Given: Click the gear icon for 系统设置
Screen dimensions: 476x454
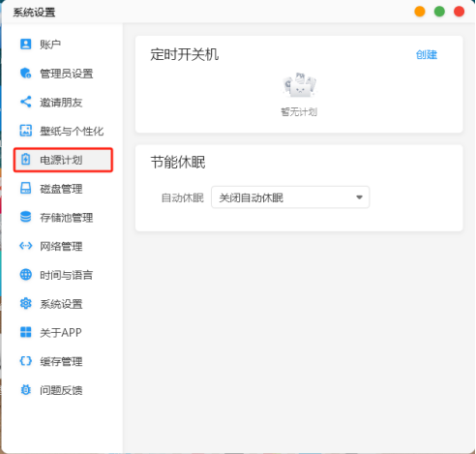Looking at the screenshot, I should 26,303.
